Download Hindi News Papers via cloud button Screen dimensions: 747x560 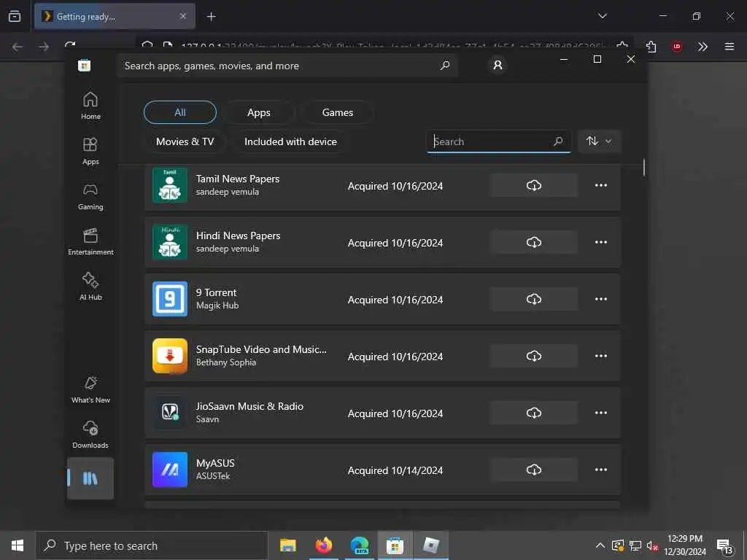[x=533, y=242]
